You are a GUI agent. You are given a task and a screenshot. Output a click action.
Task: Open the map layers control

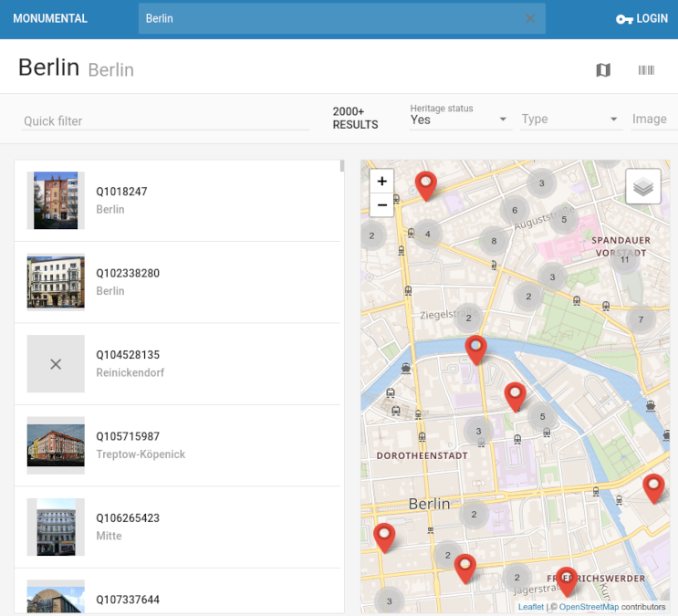(643, 187)
